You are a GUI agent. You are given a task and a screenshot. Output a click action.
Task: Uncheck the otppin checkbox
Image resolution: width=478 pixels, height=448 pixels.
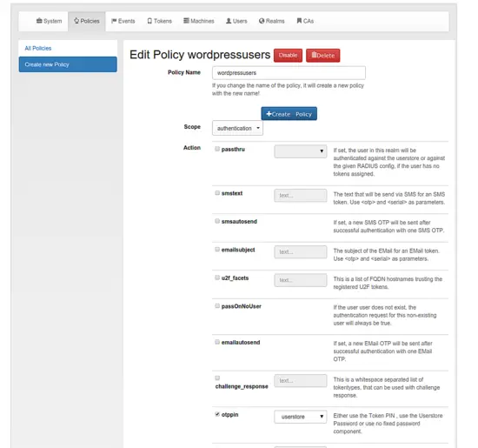pyautogui.click(x=217, y=414)
